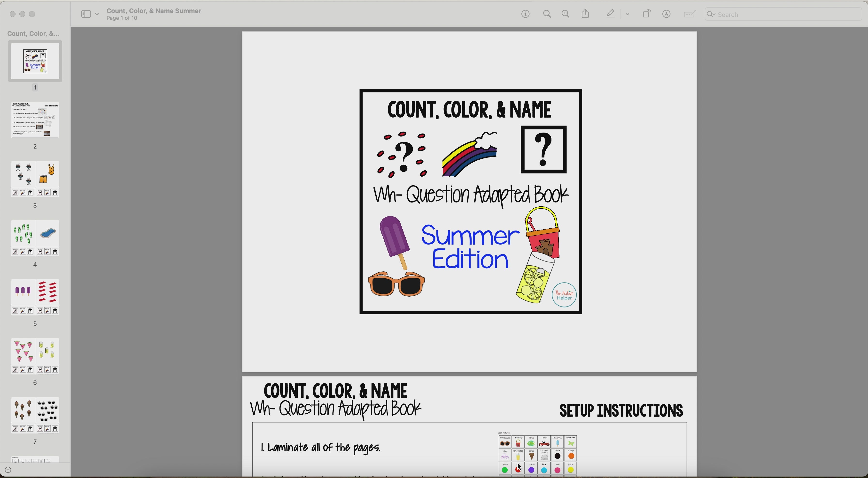The image size is (868, 478).
Task: Click the plus button below the thumbnails
Action: (8, 470)
